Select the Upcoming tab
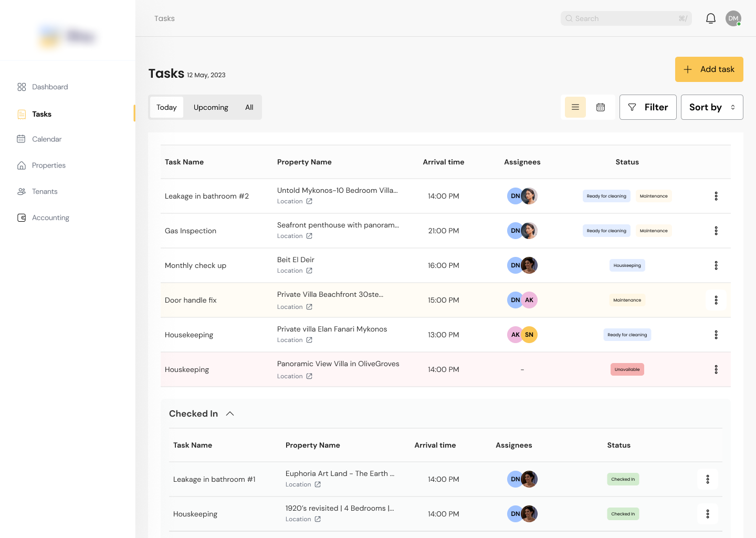 211,107
